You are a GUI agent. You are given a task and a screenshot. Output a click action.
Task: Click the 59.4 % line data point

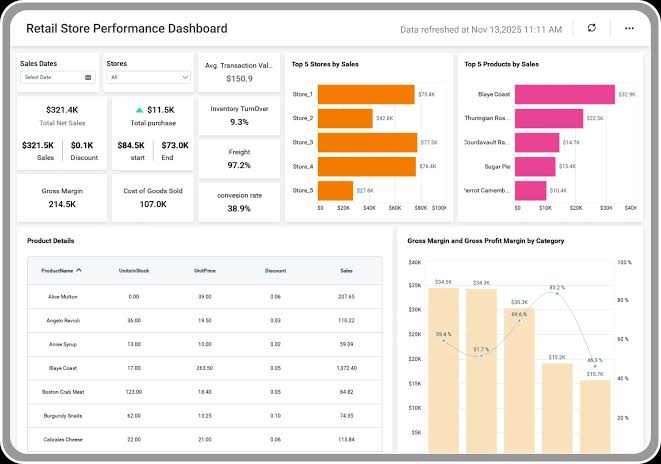tap(443, 340)
